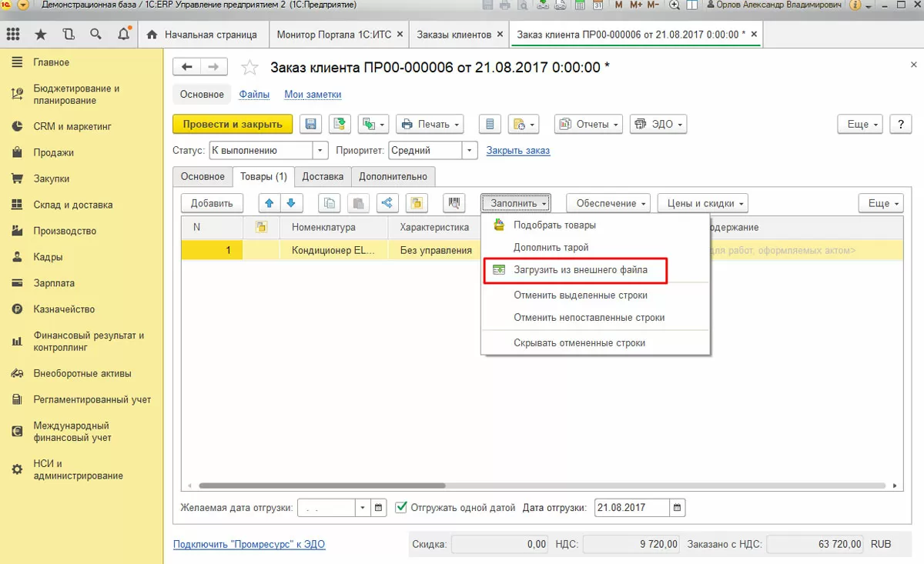Open the calendar for shipment date 21.08.2017

click(x=677, y=508)
